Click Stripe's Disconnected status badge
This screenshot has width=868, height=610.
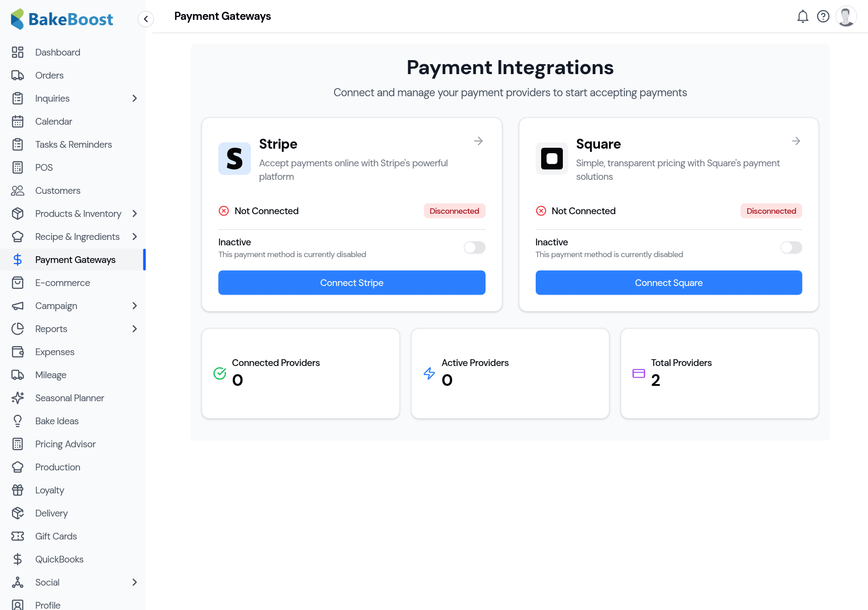pyautogui.click(x=454, y=211)
